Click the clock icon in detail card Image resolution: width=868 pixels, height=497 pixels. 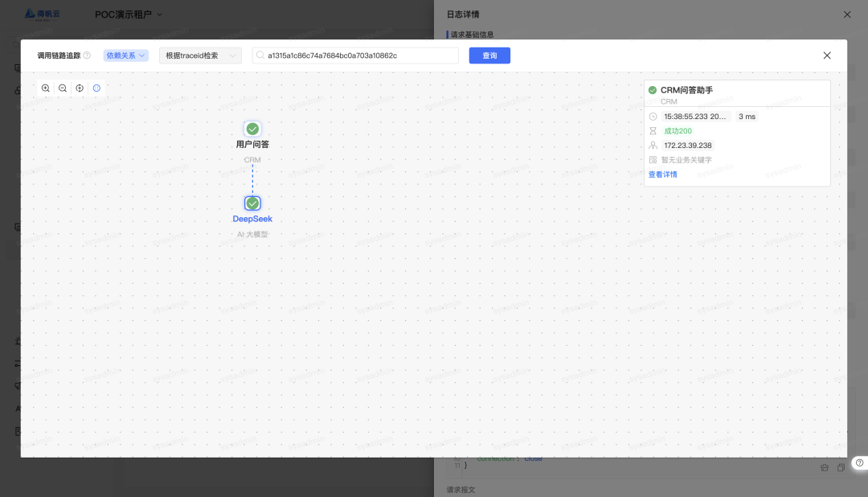pyautogui.click(x=653, y=117)
